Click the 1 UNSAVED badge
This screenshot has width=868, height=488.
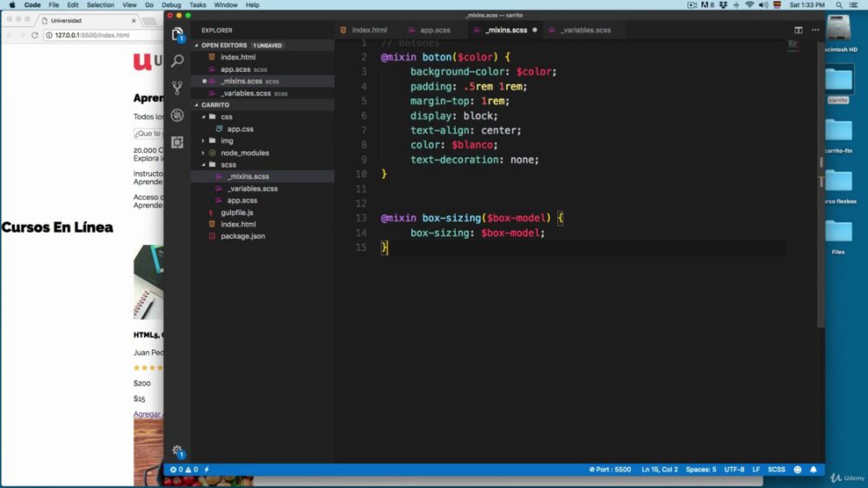coord(267,45)
